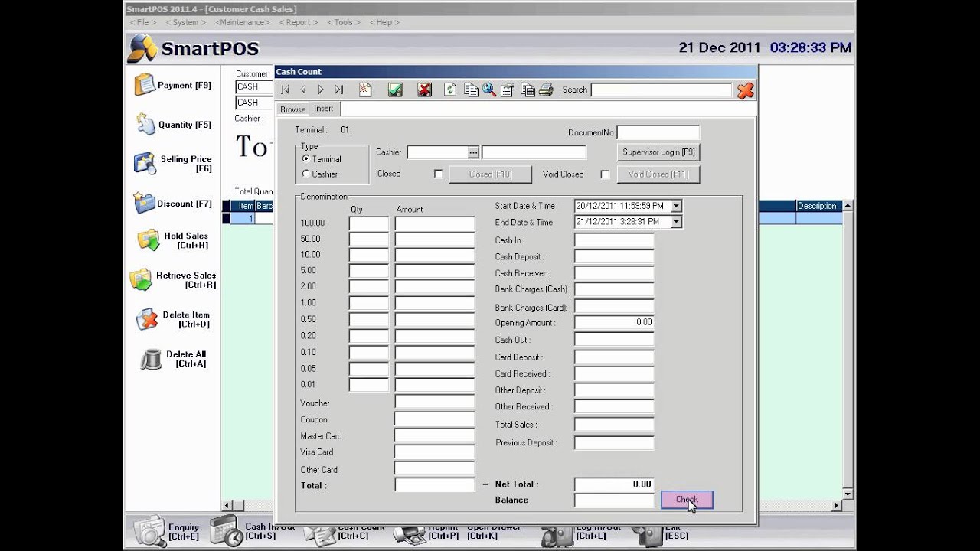
Task: Click the Net Total field
Action: tap(614, 484)
